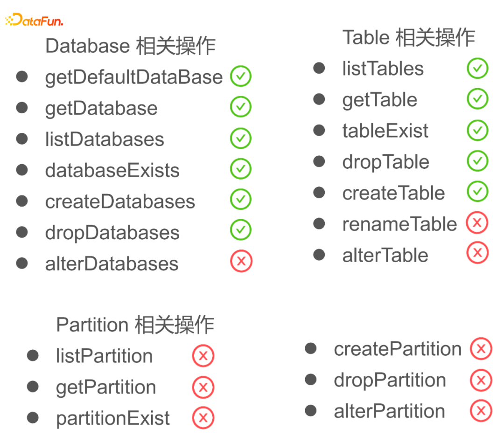Click the Table 相关操作 heading
The height and width of the screenshot is (436, 504).
click(x=408, y=37)
